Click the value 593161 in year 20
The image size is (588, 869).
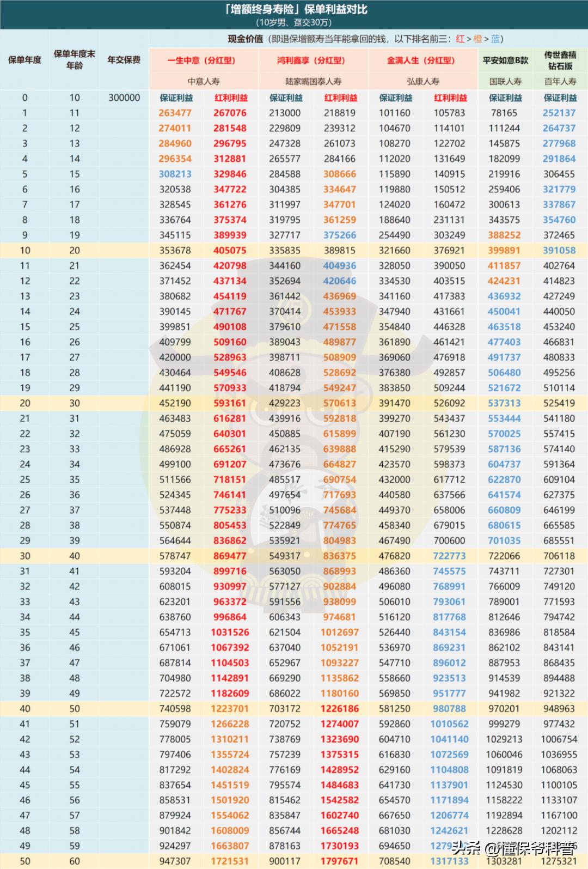230,403
